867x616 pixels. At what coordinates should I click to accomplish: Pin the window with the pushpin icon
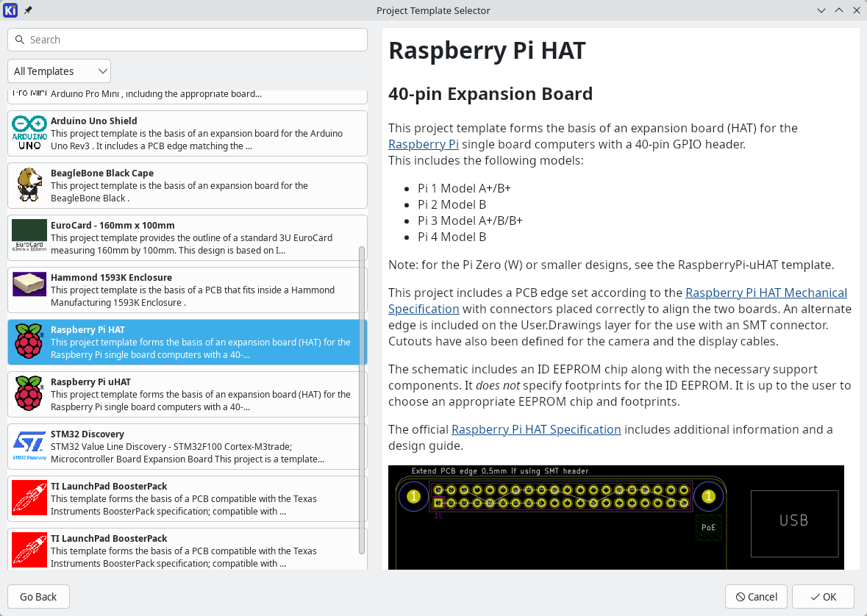pyautogui.click(x=28, y=10)
